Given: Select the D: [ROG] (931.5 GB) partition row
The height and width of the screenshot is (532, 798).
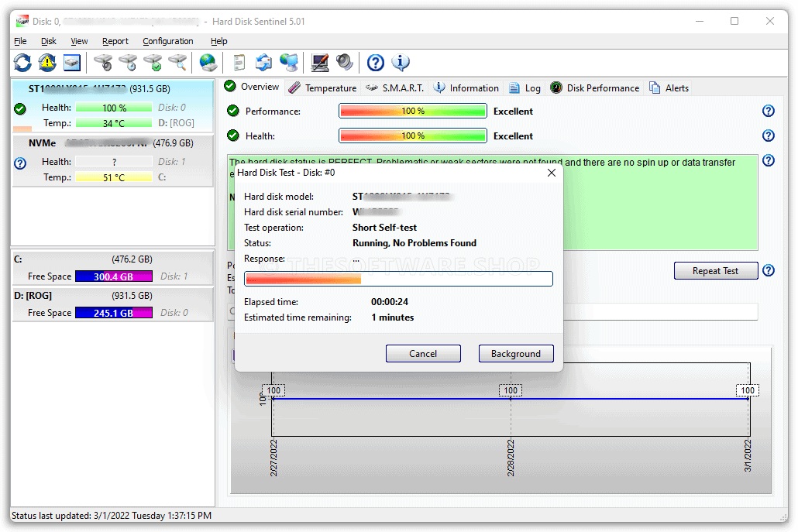Looking at the screenshot, I should click(x=112, y=304).
